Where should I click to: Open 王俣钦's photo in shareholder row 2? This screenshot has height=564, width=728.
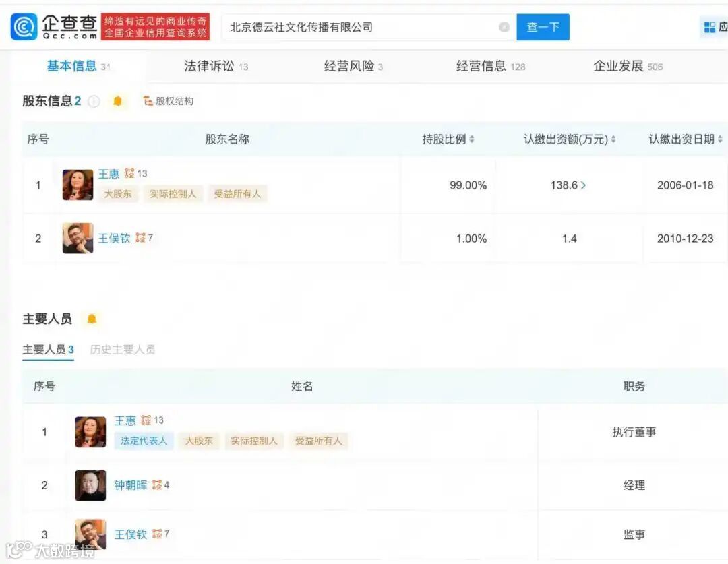pos(78,238)
